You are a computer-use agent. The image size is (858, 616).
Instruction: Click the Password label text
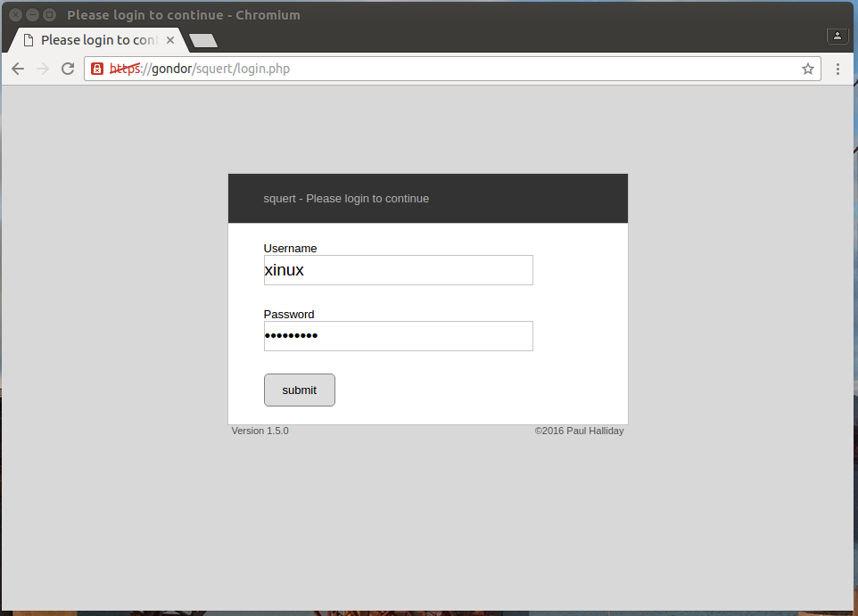(x=289, y=315)
